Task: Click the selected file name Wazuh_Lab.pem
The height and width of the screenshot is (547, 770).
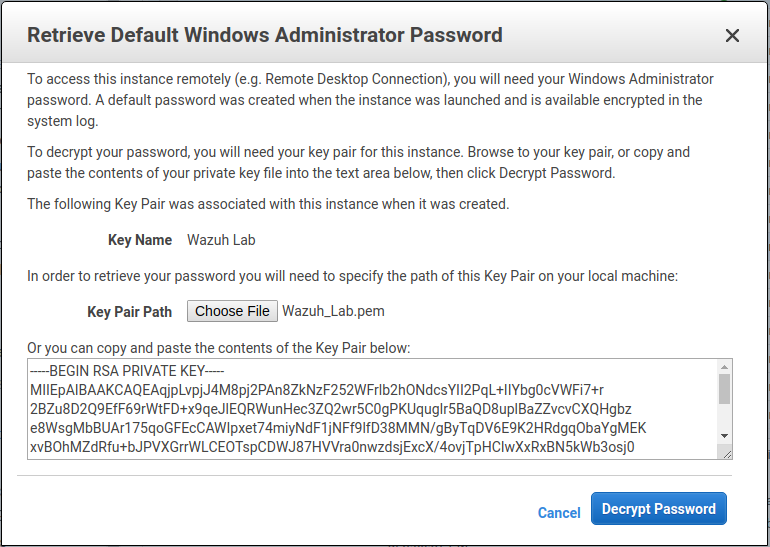Action: (333, 311)
